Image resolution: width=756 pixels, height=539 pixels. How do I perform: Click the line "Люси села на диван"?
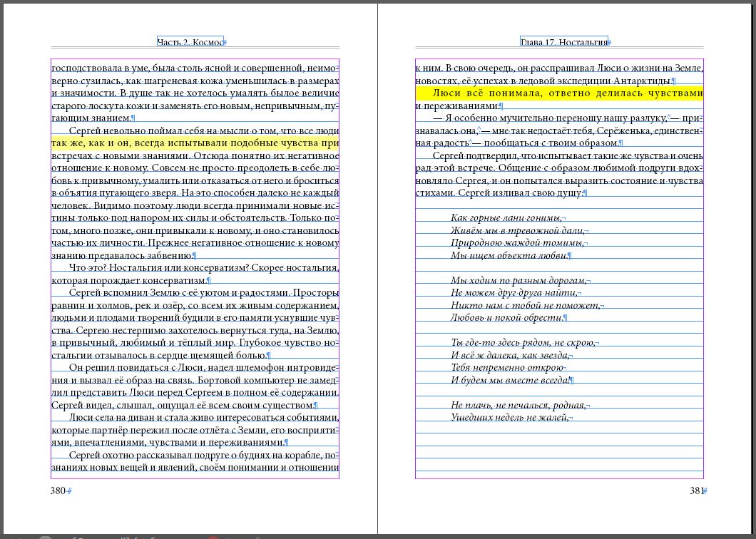point(204,418)
